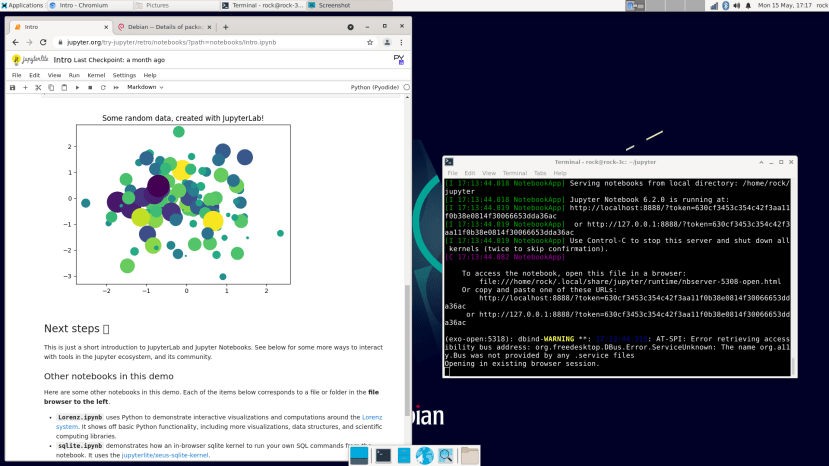The image size is (829, 466).
Task: Save the notebook with the floppy icon
Action: pos(13,87)
